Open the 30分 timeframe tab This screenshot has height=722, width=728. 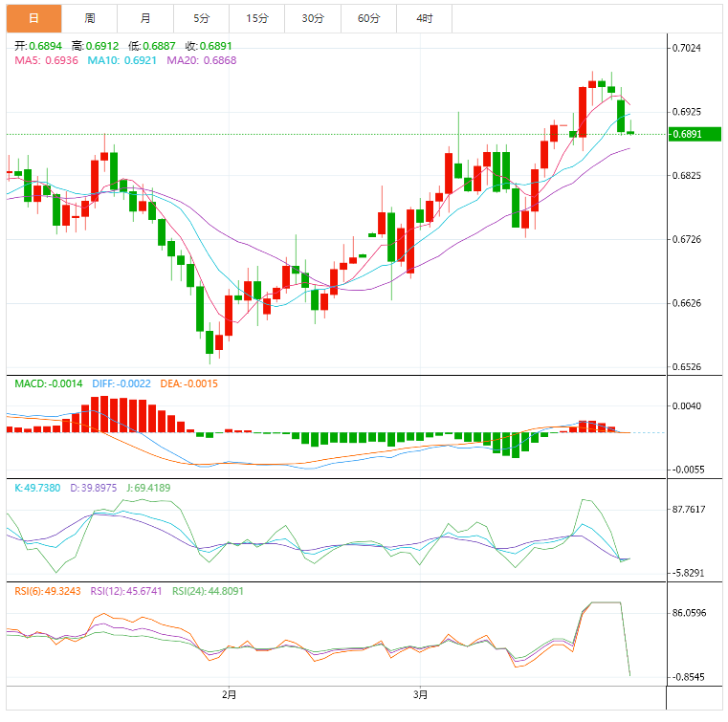pyautogui.click(x=313, y=18)
